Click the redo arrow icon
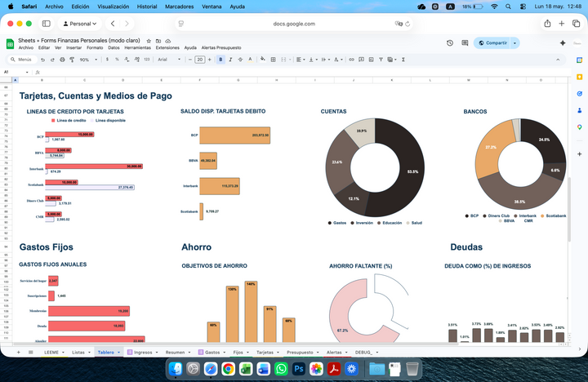The width and height of the screenshot is (588, 382). (52, 60)
